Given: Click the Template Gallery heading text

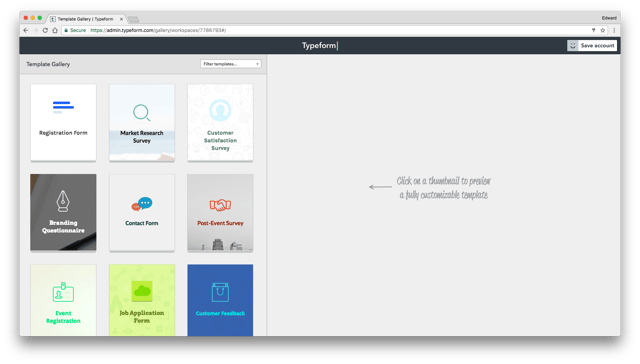Looking at the screenshot, I should click(x=48, y=64).
